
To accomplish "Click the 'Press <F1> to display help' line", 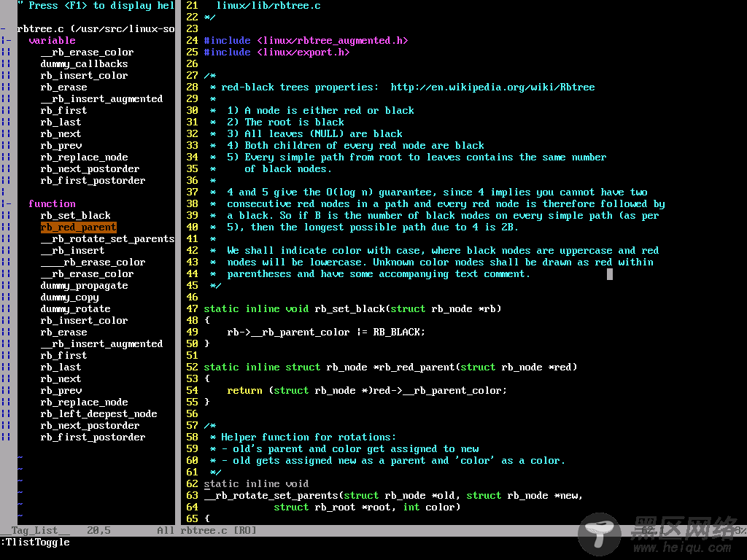I will pyautogui.click(x=96, y=6).
